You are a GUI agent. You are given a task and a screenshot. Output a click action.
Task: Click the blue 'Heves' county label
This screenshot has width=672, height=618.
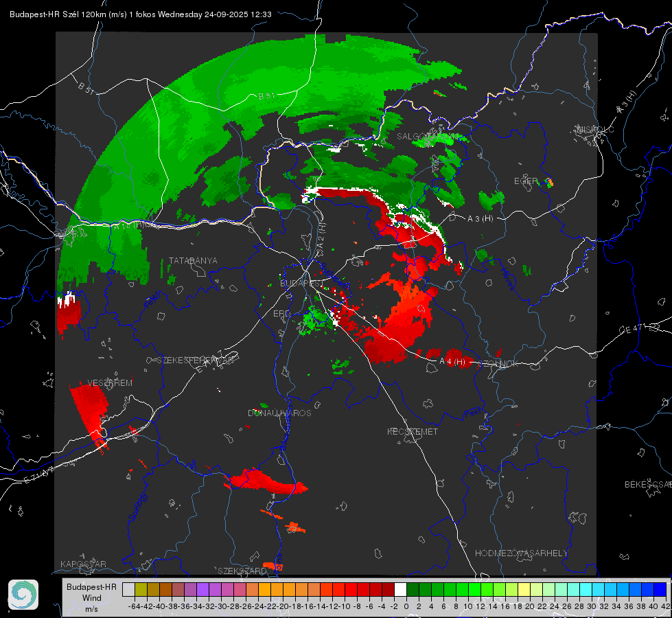[x=507, y=279]
